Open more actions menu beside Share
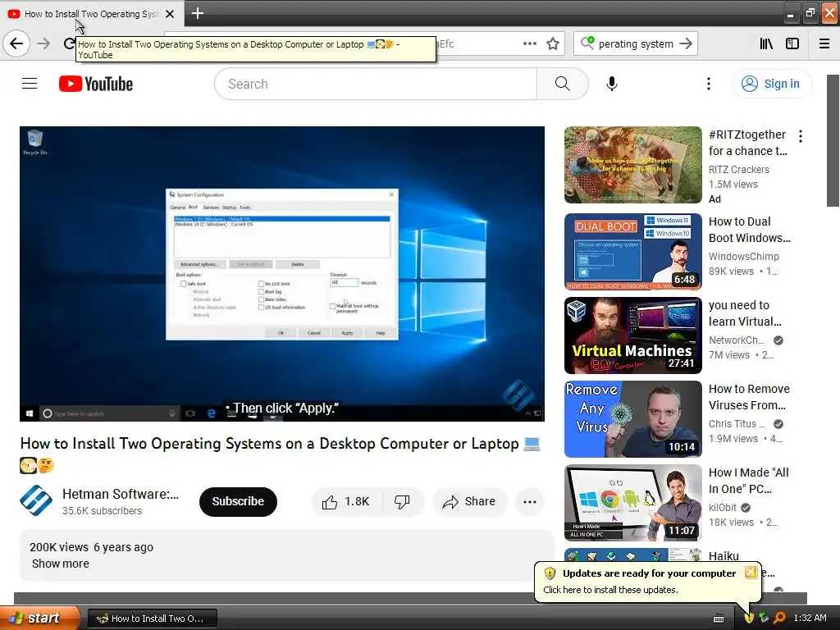Viewport: 840px width, 630px height. (x=530, y=501)
